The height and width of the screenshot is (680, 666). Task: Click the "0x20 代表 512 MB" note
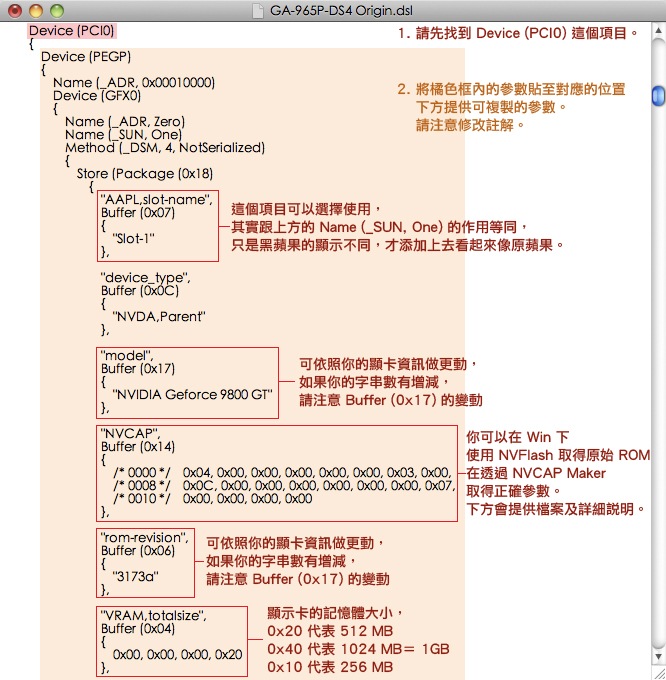(x=330, y=631)
